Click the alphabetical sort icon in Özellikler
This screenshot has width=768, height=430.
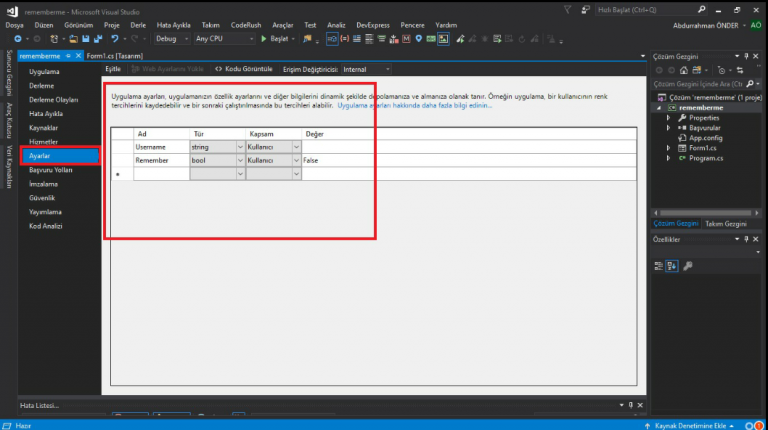click(672, 266)
